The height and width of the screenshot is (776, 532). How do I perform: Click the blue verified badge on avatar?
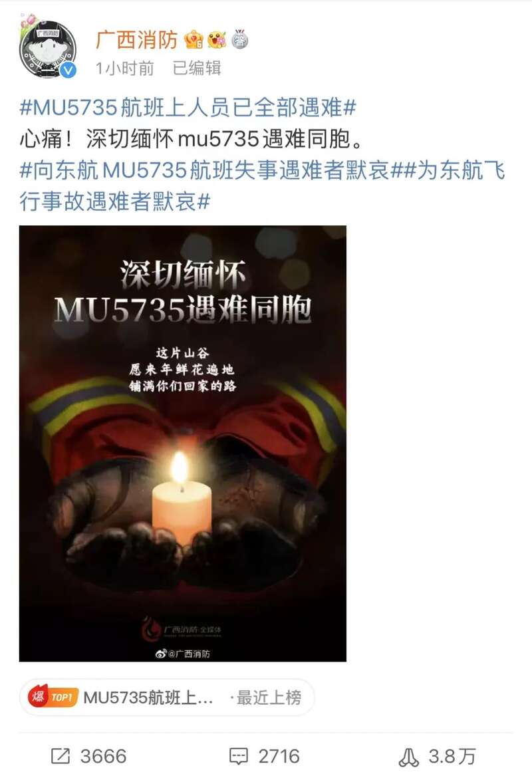68,70
